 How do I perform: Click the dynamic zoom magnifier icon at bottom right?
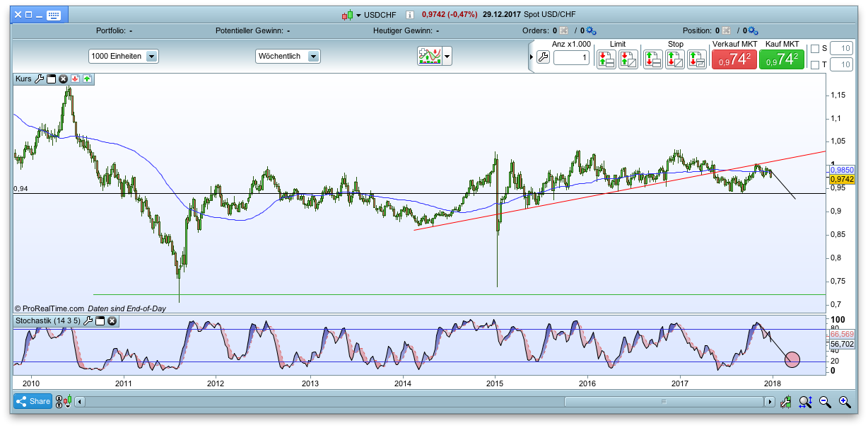(x=806, y=401)
